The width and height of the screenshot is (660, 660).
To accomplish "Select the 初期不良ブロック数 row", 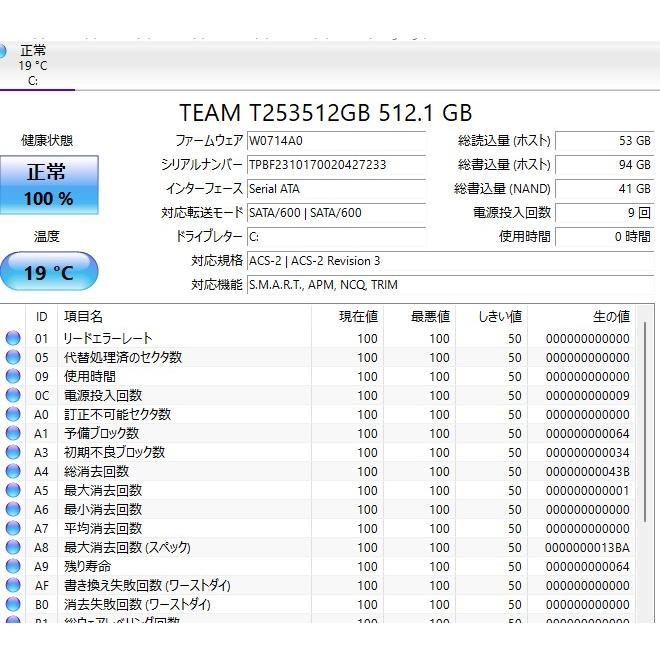I will coord(318,452).
